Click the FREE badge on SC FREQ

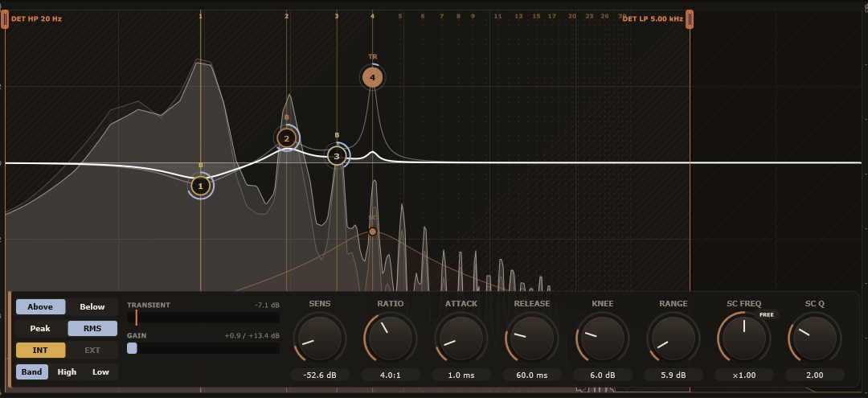(767, 314)
